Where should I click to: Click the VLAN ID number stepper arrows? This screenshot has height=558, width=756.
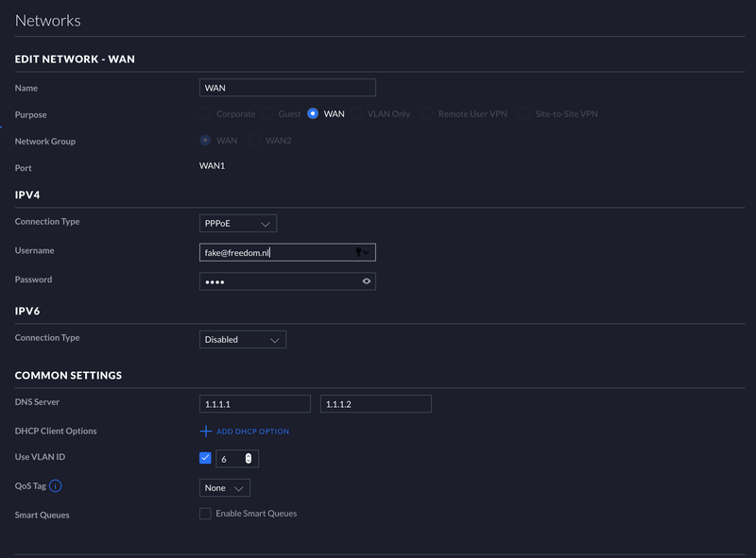249,459
